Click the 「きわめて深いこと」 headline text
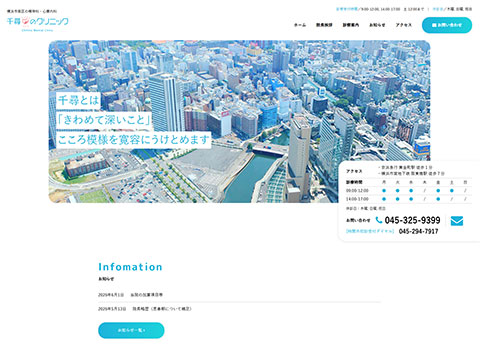 (x=104, y=120)
